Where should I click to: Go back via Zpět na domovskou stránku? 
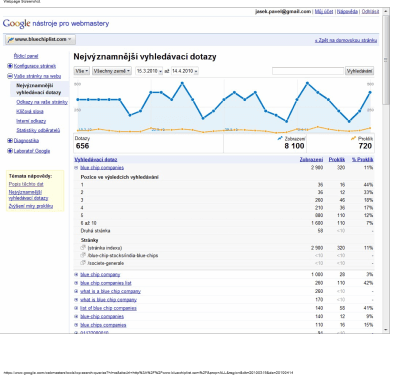pyautogui.click(x=346, y=40)
